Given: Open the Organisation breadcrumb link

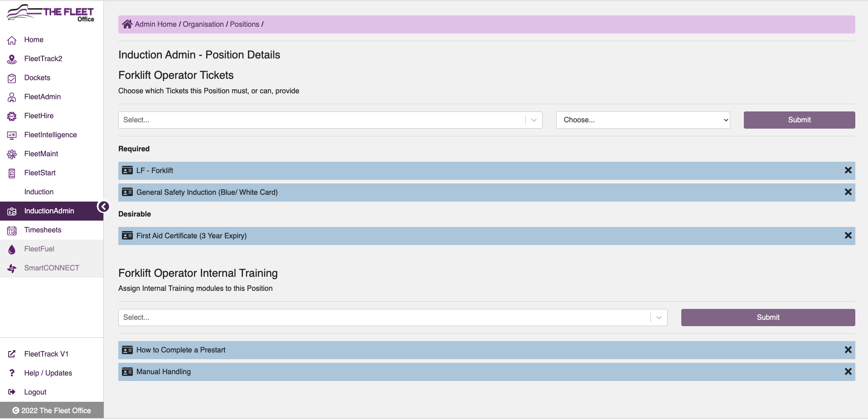Looking at the screenshot, I should (203, 24).
